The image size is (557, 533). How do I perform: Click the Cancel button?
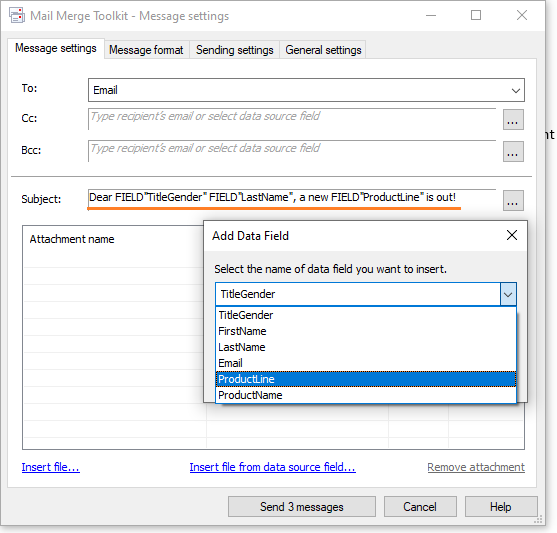pyautogui.click(x=420, y=507)
